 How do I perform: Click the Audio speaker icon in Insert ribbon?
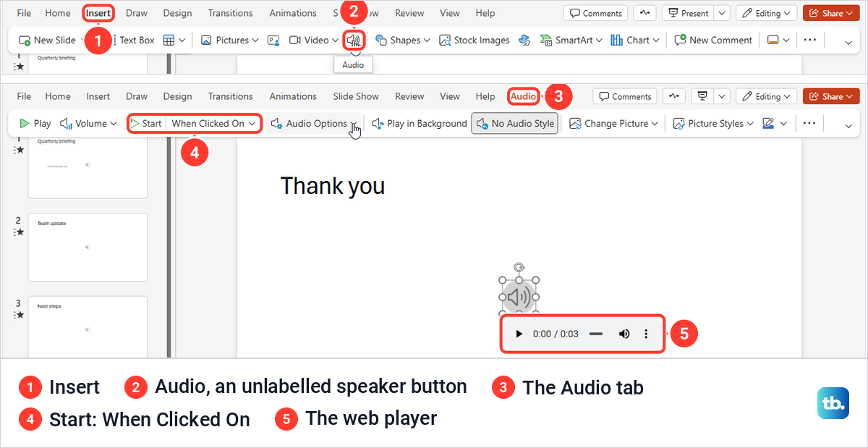pos(354,40)
